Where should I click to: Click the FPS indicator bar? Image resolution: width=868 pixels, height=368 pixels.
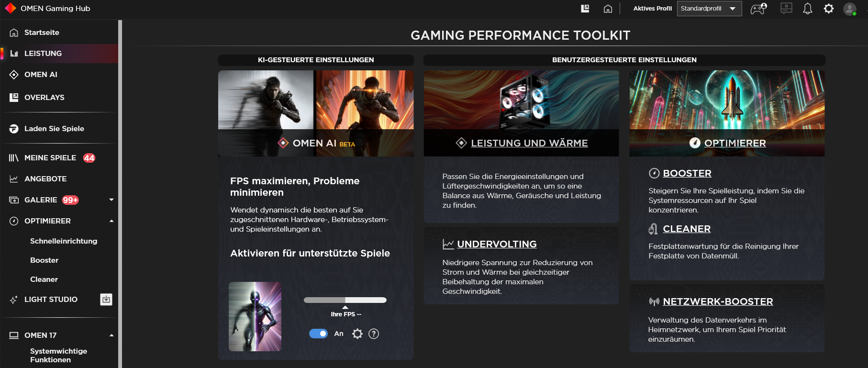[345, 300]
